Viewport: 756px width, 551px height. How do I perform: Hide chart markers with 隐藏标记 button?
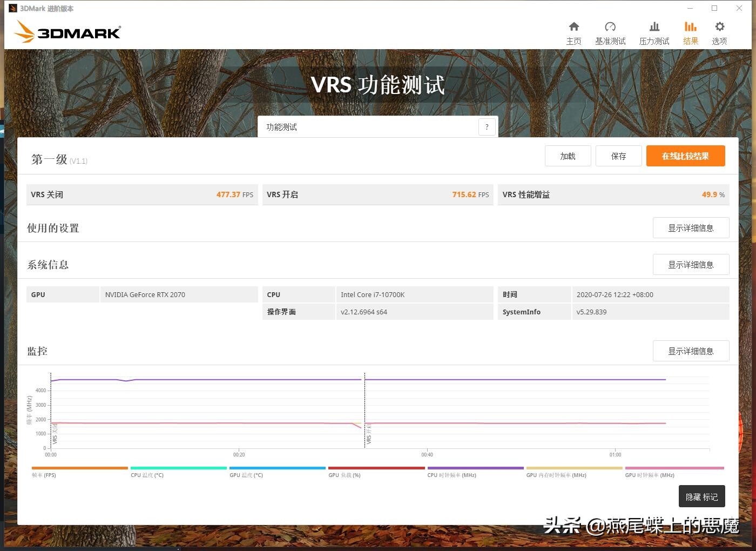coord(701,496)
